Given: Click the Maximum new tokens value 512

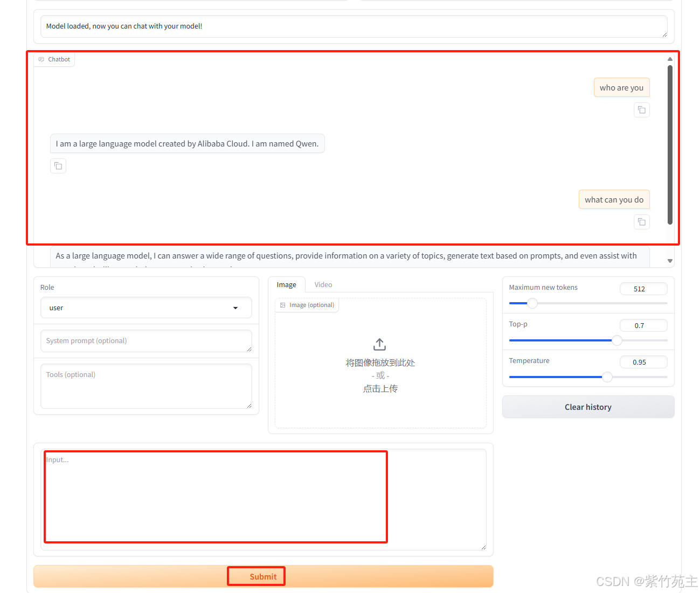Looking at the screenshot, I should [x=643, y=289].
